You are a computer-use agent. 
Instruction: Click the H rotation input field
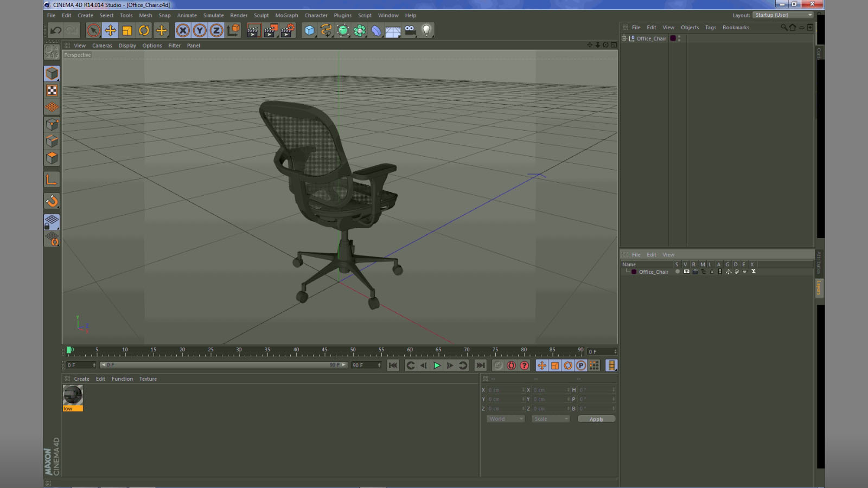click(x=596, y=390)
